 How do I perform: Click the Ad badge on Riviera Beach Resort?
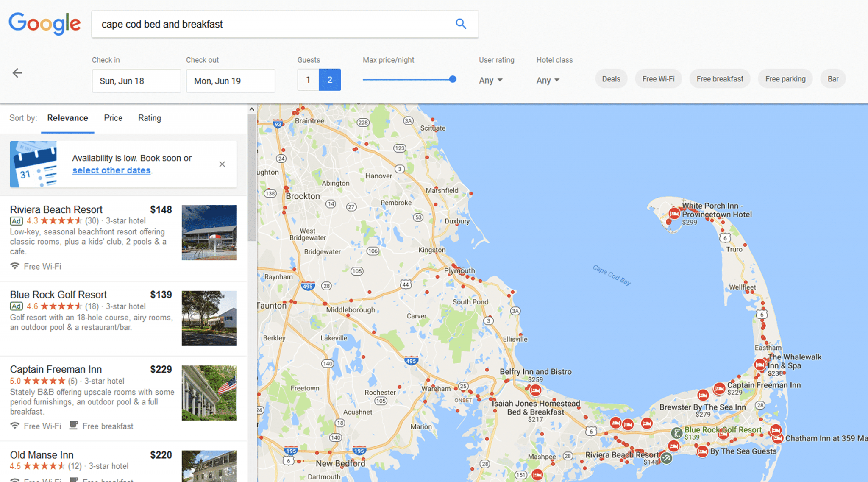tap(17, 221)
